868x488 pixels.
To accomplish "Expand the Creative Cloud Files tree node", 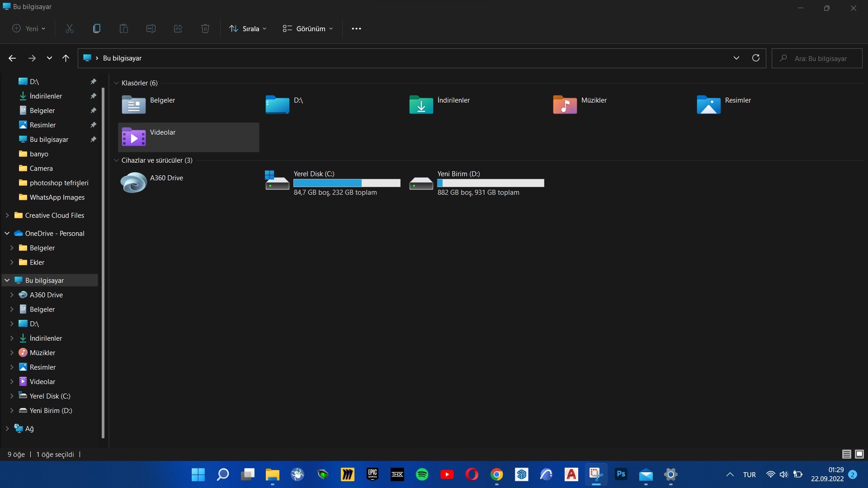I will pyautogui.click(x=7, y=216).
